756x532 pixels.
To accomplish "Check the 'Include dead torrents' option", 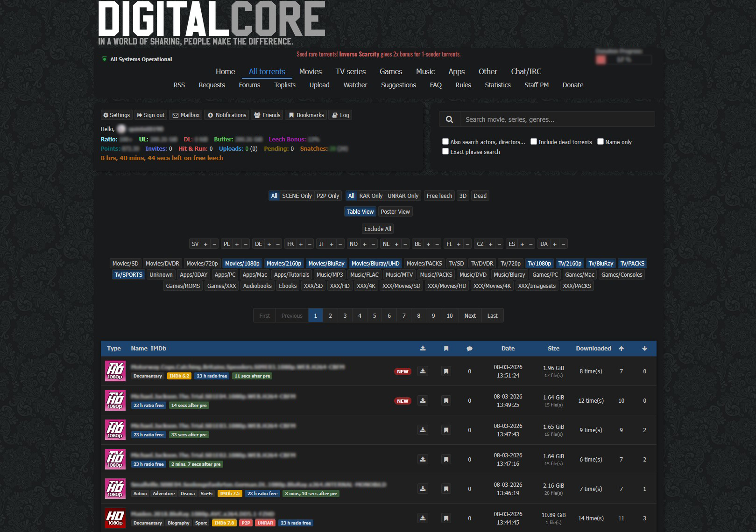I will tap(534, 142).
